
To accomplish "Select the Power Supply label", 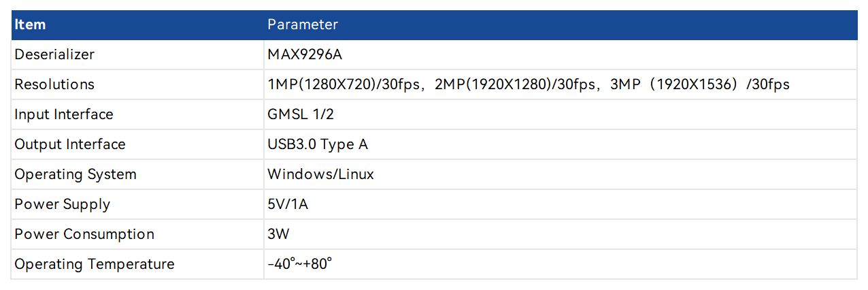I will 62,204.
